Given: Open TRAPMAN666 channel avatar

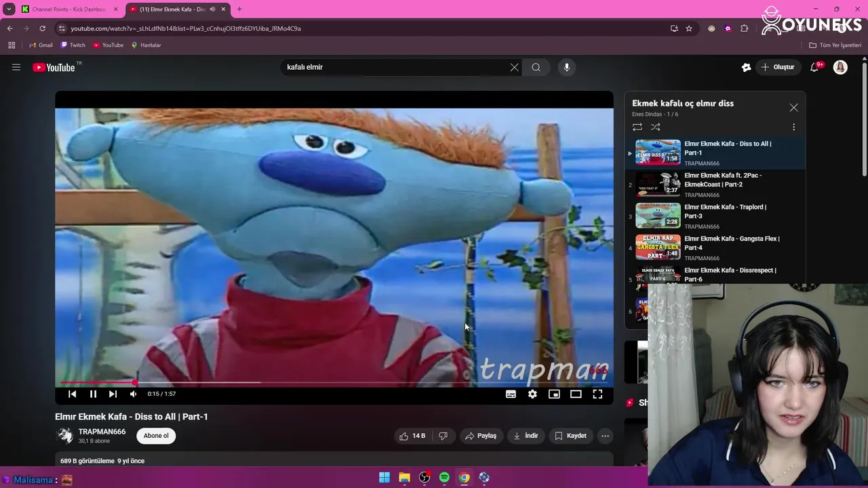Looking at the screenshot, I should coord(65,436).
